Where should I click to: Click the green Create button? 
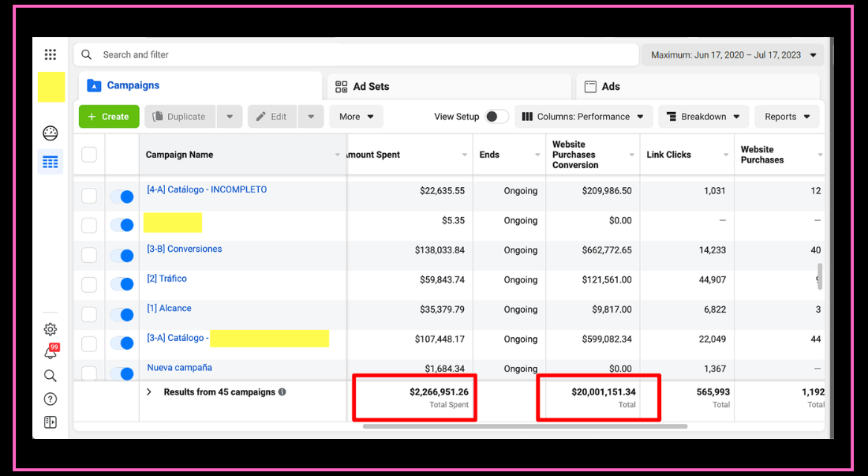(109, 117)
